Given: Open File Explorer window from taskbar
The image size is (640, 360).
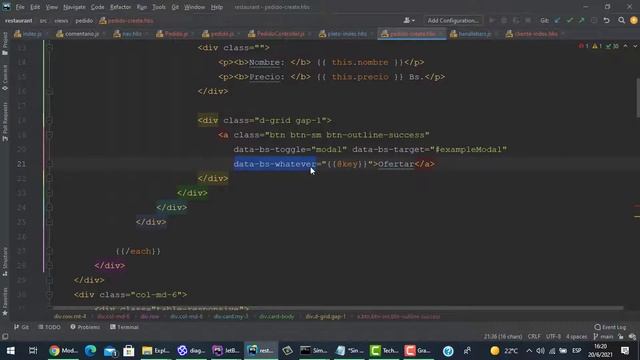Looking at the screenshot, I should [156, 351].
